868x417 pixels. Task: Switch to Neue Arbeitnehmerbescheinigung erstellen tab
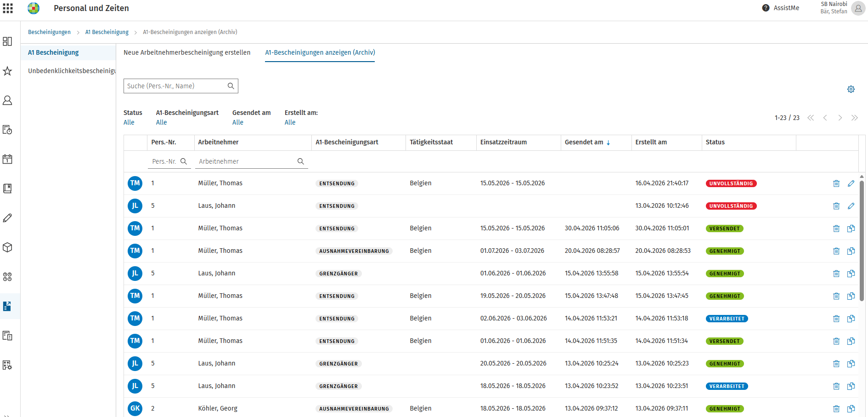pos(187,52)
